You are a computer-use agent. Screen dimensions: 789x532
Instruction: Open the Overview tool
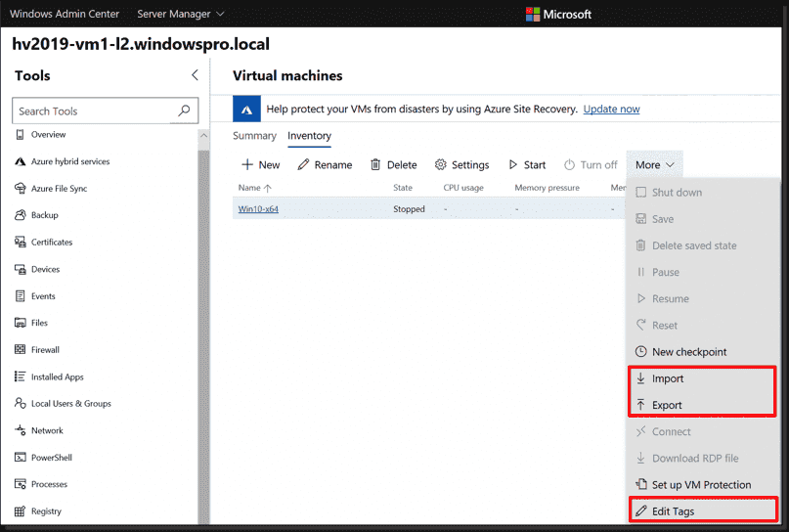[x=41, y=134]
